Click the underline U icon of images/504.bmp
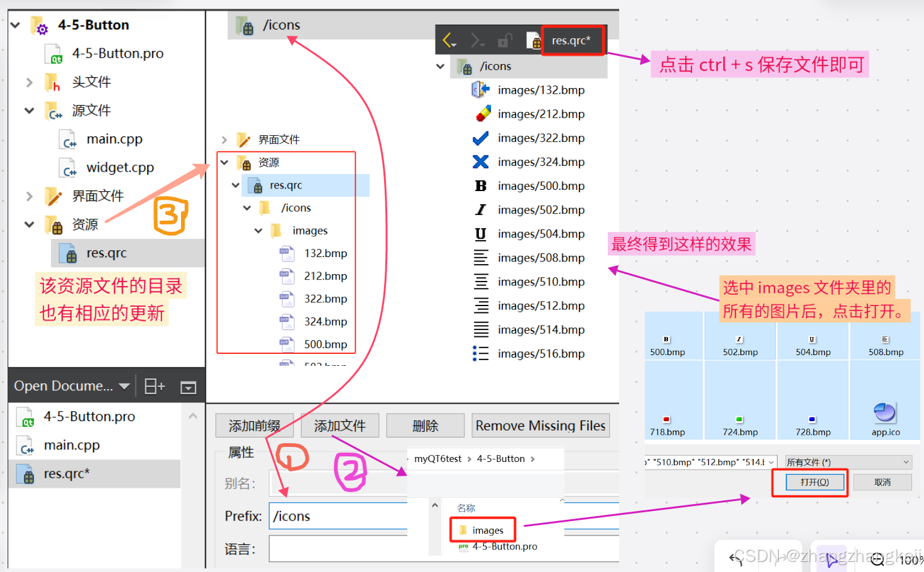The image size is (924, 572). pos(481,234)
